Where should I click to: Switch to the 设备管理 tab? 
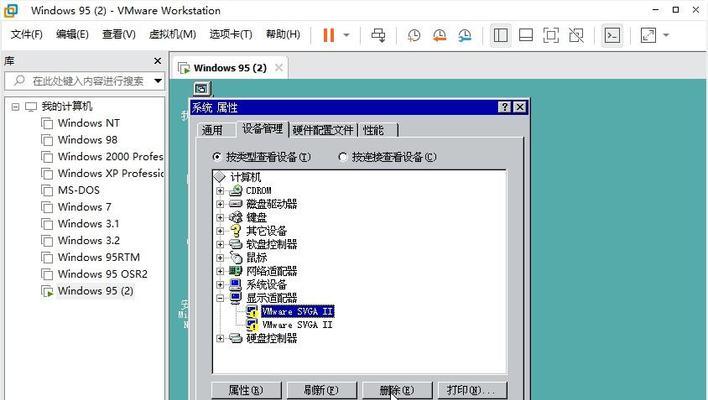262,129
